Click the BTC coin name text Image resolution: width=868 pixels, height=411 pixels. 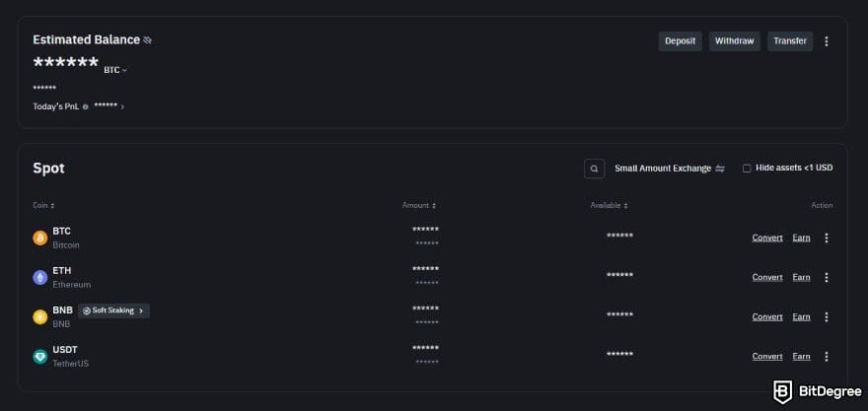[61, 232]
